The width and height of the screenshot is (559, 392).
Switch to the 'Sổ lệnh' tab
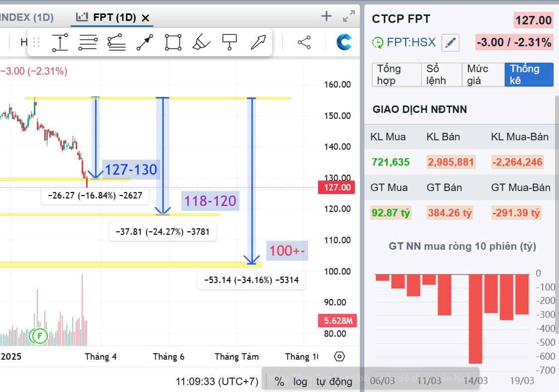pos(441,75)
